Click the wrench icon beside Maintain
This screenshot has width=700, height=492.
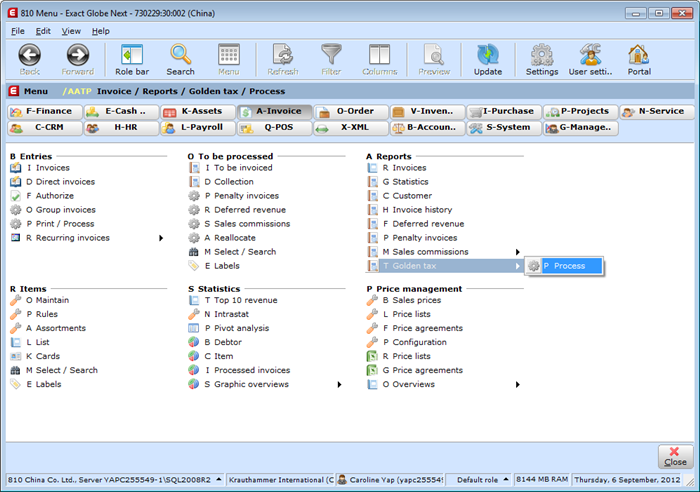pos(16,300)
